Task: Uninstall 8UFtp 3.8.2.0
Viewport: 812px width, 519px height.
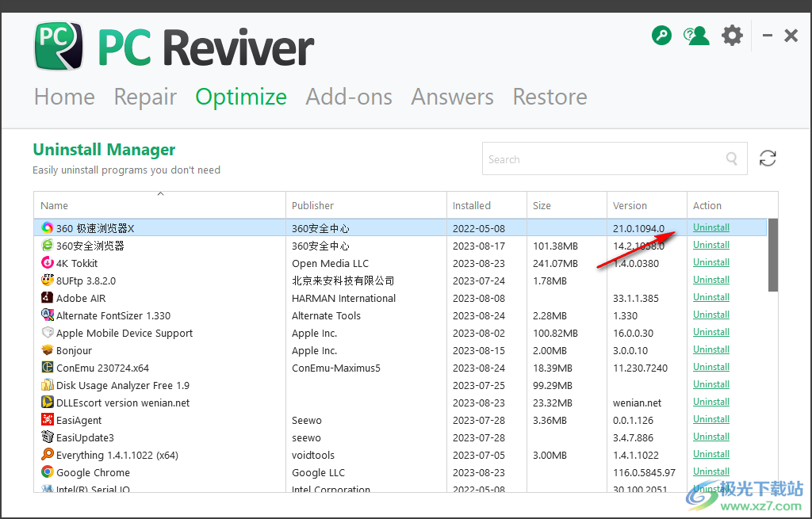Action: [x=711, y=280]
